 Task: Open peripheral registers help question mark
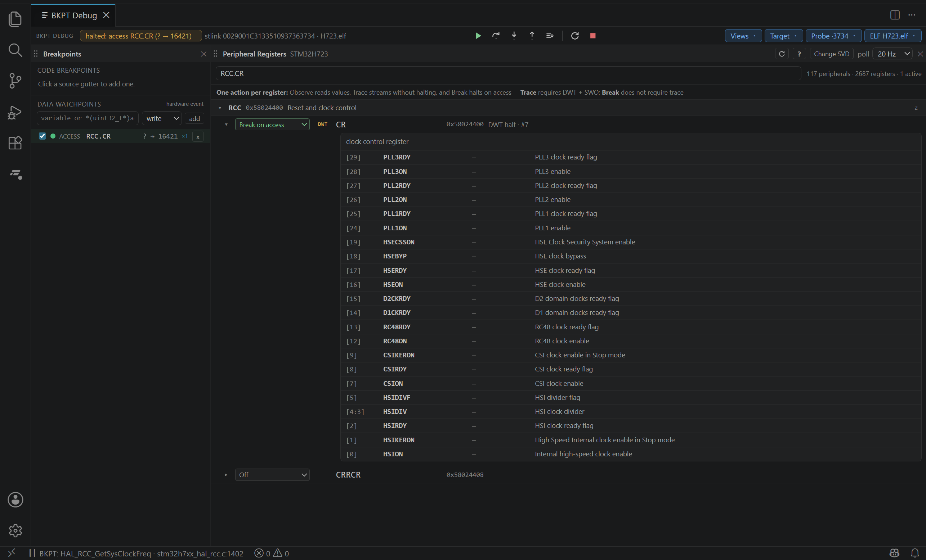tap(799, 54)
